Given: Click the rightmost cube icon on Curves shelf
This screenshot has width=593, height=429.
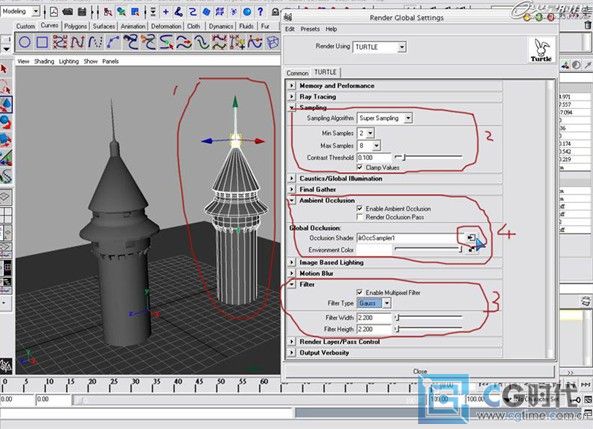Looking at the screenshot, I should [x=272, y=42].
